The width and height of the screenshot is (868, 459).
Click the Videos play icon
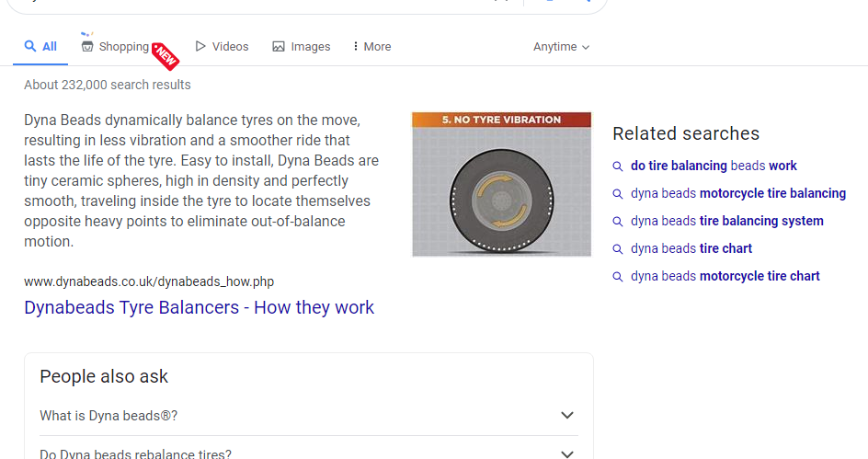(200, 47)
